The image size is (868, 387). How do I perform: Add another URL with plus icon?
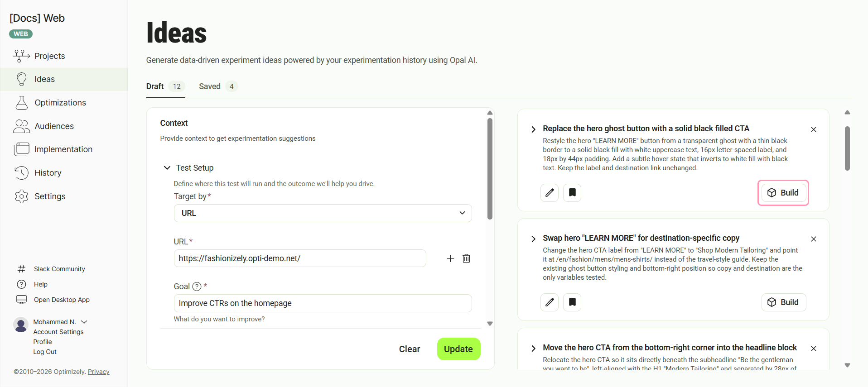coord(450,258)
